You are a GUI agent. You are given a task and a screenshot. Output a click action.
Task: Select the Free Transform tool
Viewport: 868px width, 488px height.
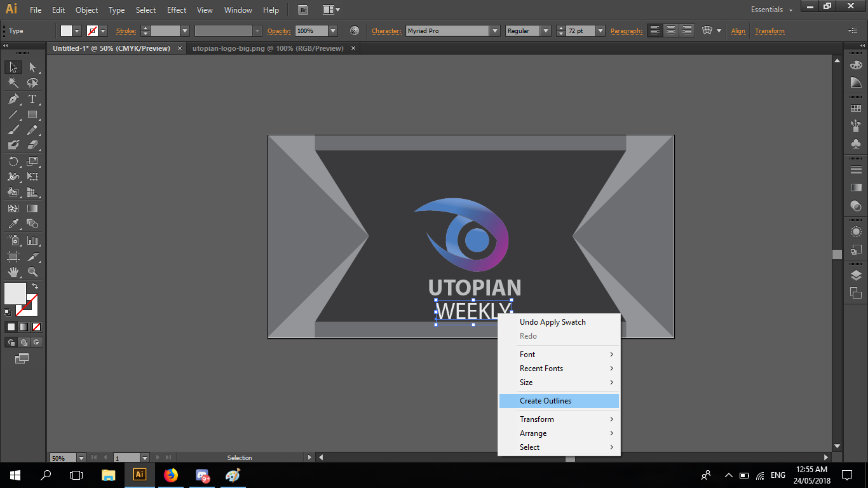click(32, 177)
